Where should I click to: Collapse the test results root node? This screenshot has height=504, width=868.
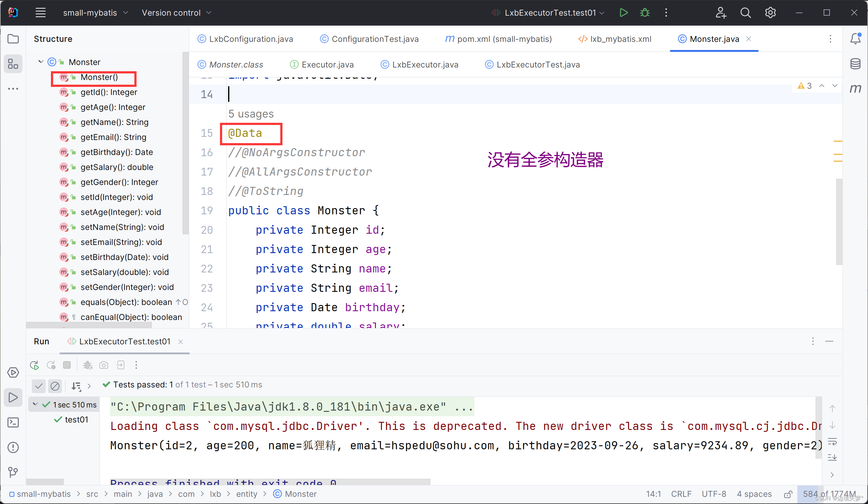click(x=35, y=404)
